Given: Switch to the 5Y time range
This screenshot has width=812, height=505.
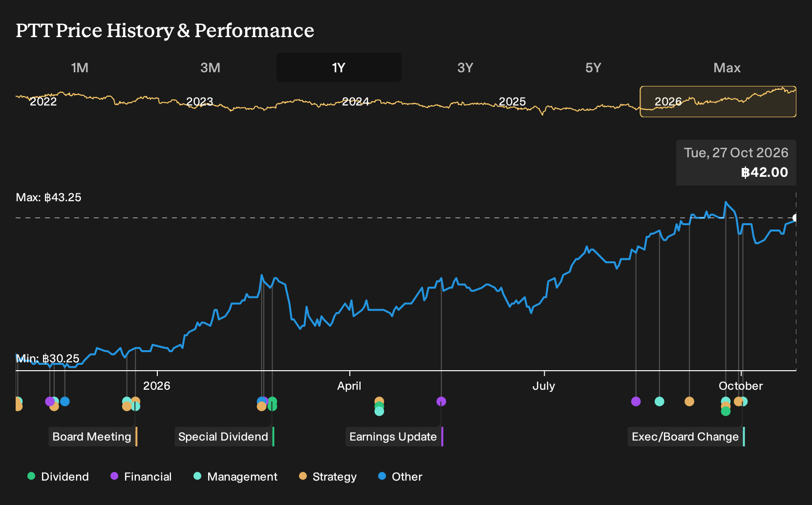Looking at the screenshot, I should (x=593, y=67).
